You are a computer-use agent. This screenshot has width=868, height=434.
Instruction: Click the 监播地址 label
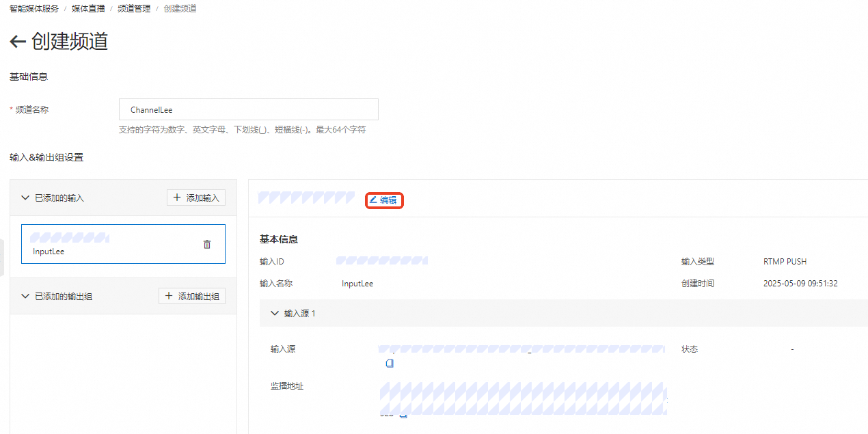pos(287,386)
